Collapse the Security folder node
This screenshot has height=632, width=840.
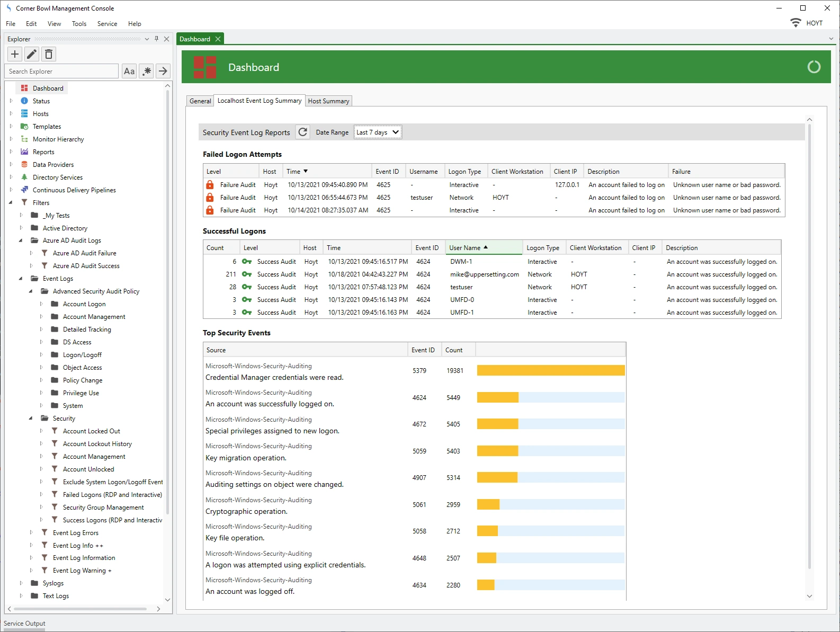click(x=31, y=419)
